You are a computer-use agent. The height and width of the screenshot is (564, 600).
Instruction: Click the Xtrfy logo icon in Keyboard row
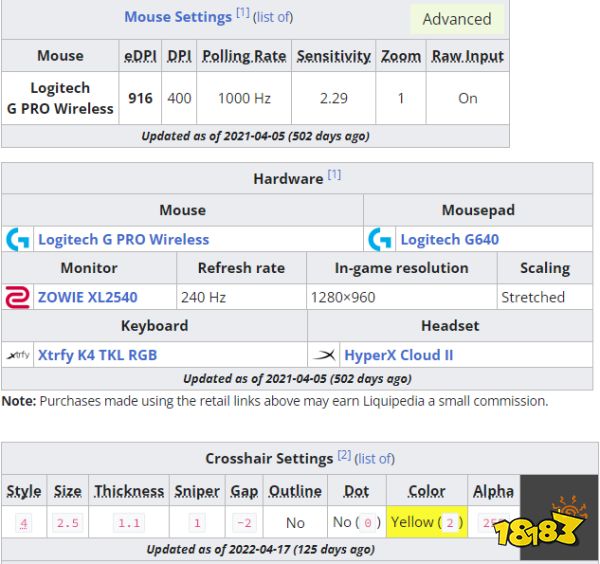point(18,355)
